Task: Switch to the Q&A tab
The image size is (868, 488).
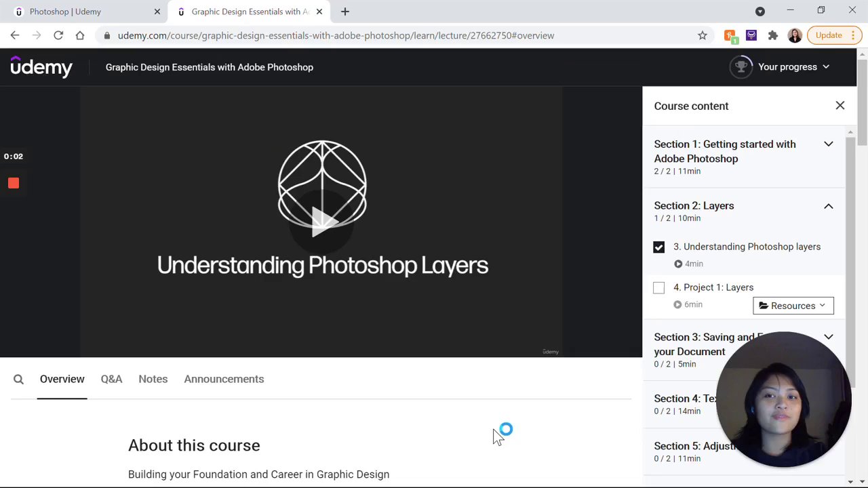Action: pos(111,379)
